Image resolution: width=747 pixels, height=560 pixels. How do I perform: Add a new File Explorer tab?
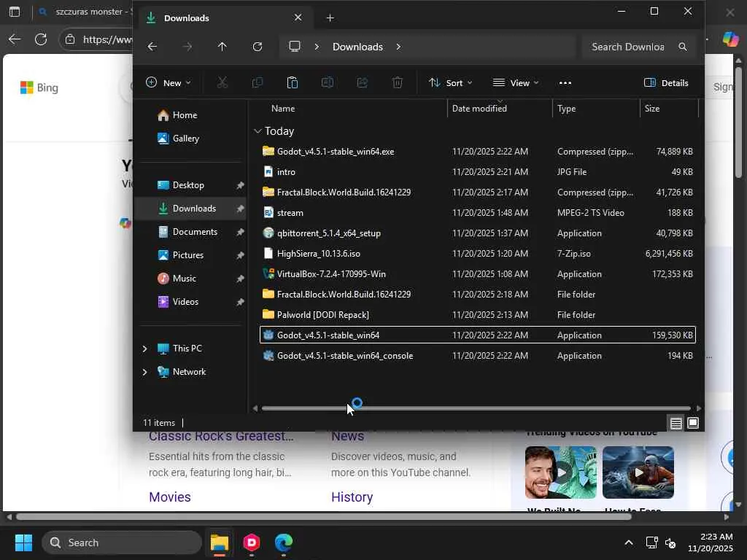click(330, 17)
